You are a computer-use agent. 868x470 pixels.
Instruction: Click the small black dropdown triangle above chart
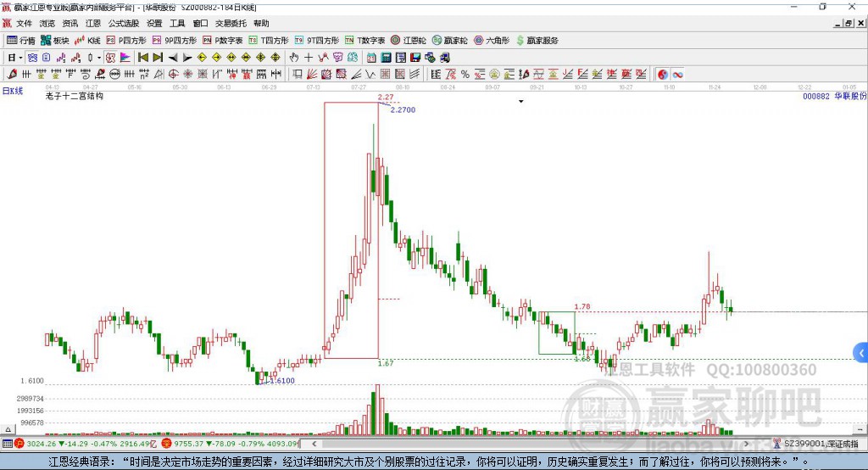pyautogui.click(x=521, y=102)
